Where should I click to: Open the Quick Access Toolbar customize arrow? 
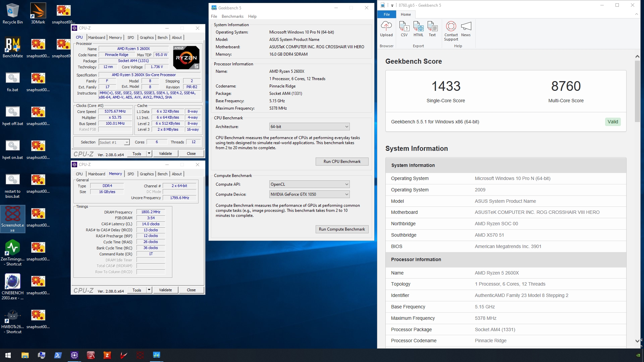(x=392, y=5)
